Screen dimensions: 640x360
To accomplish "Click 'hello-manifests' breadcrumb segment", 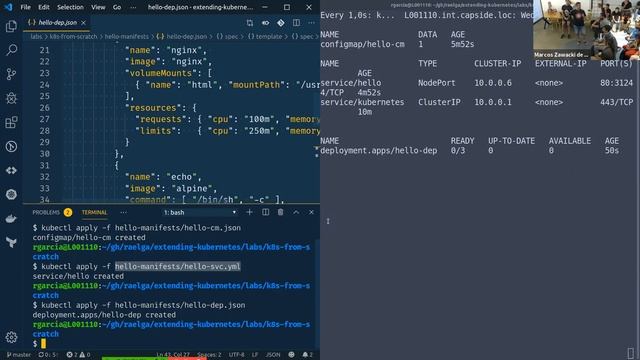I will pyautogui.click(x=127, y=36).
